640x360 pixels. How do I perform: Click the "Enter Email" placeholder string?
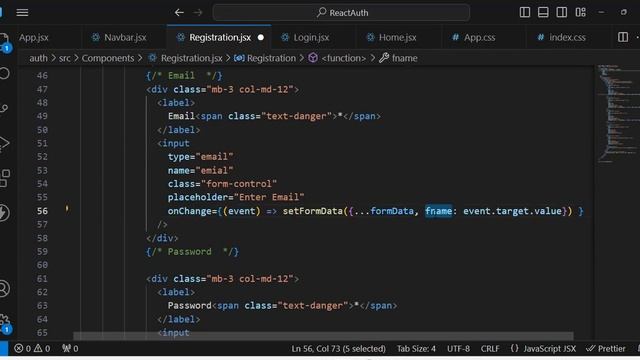point(269,198)
